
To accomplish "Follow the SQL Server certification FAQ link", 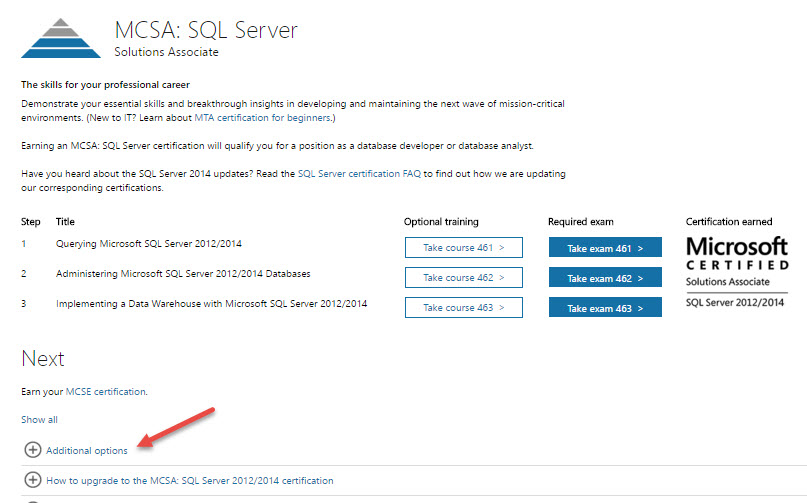I will click(x=360, y=174).
